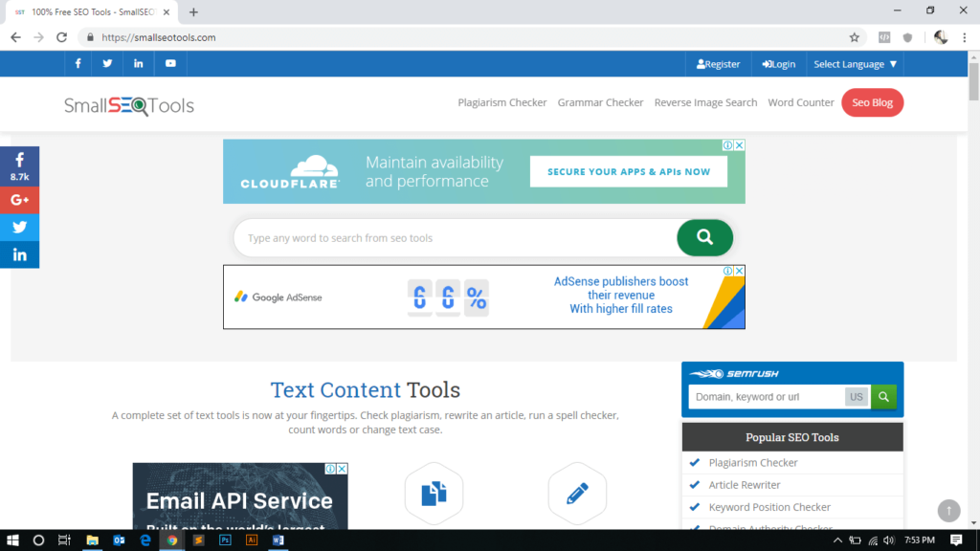Click the green search magnifier button
This screenshot has width=980, height=551.
pyautogui.click(x=704, y=236)
